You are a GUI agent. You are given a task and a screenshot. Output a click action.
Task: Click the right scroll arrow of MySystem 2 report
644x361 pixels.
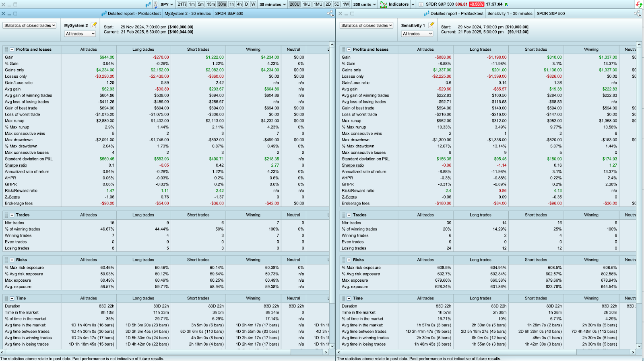pos(326,352)
